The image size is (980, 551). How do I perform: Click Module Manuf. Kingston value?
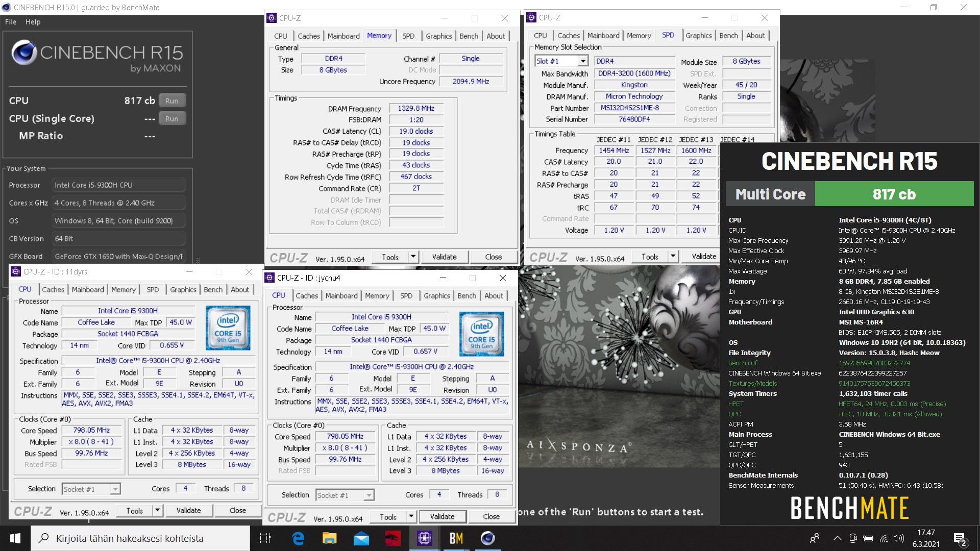(x=634, y=85)
